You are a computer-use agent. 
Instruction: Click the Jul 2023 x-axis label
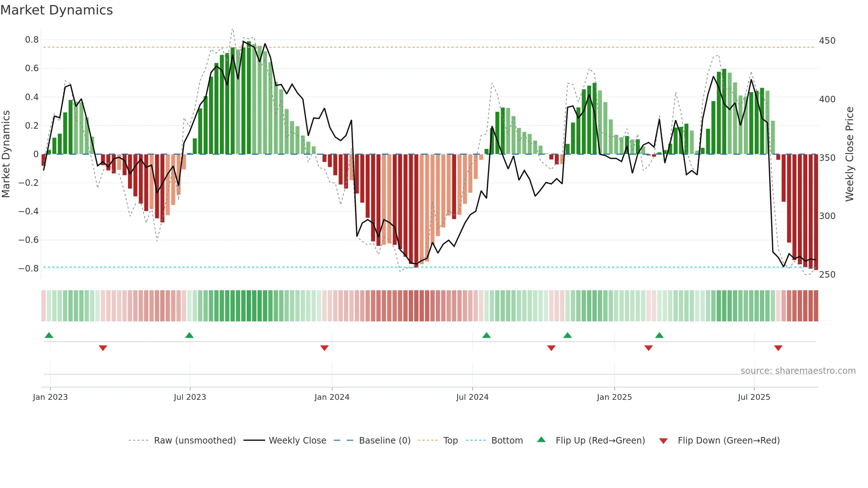click(x=190, y=397)
